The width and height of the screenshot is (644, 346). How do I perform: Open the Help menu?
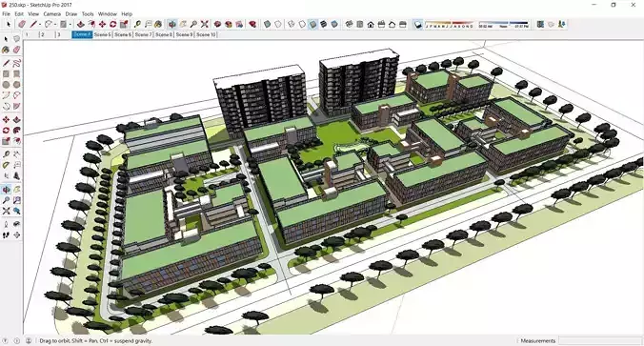click(127, 13)
